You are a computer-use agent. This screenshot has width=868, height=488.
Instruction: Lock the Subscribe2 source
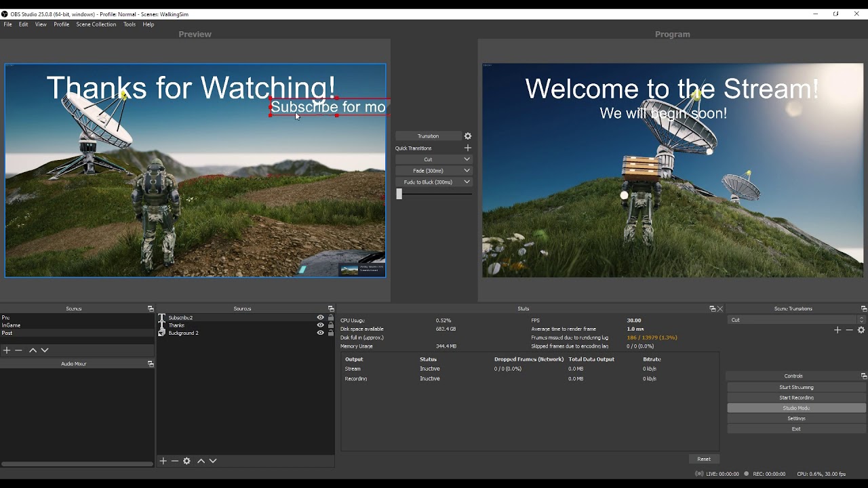click(x=331, y=318)
